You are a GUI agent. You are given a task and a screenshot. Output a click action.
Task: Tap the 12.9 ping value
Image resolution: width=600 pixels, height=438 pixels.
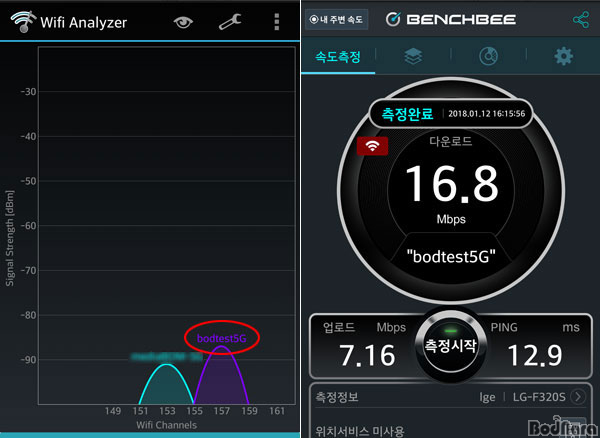pyautogui.click(x=535, y=355)
